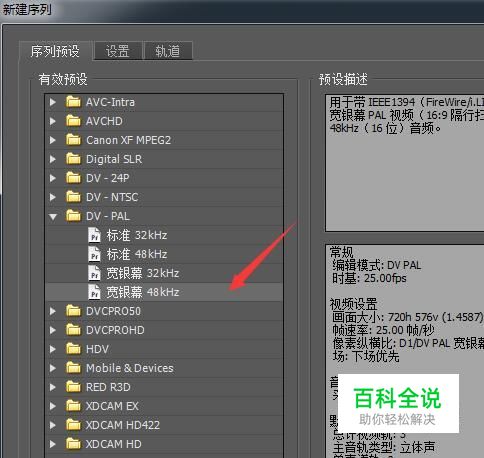Click the 编辑模式: DV PAL line
This screenshot has height=458, width=484.
377,265
